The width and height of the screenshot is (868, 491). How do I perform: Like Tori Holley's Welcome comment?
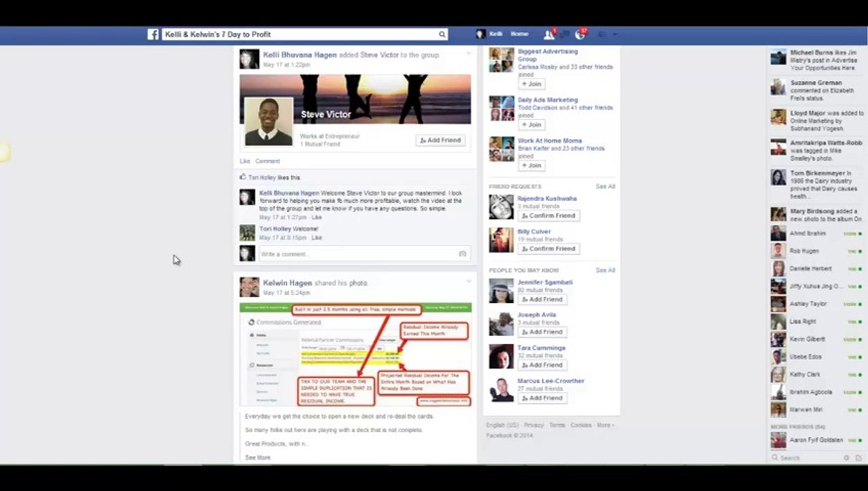(x=317, y=238)
